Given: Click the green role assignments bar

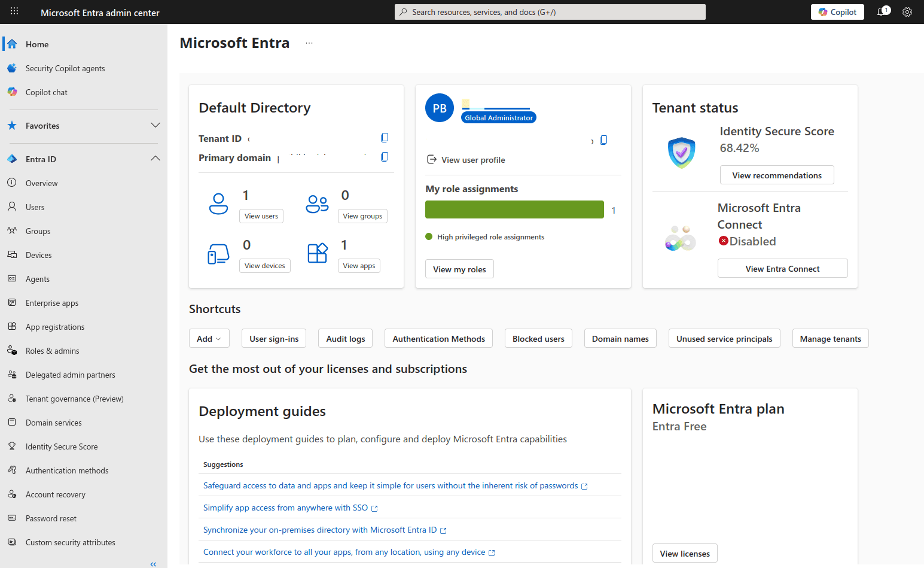Looking at the screenshot, I should 514,209.
